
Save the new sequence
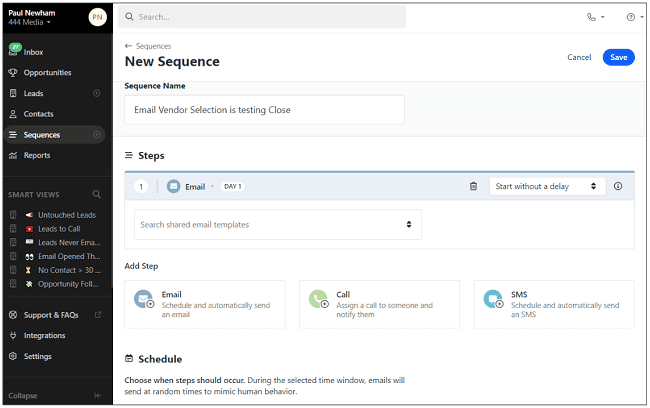(x=618, y=57)
